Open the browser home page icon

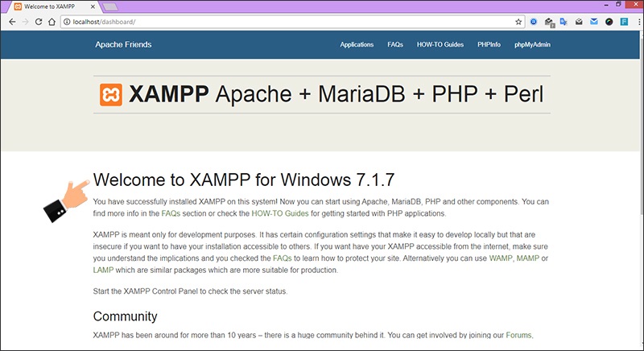pyautogui.click(x=52, y=22)
